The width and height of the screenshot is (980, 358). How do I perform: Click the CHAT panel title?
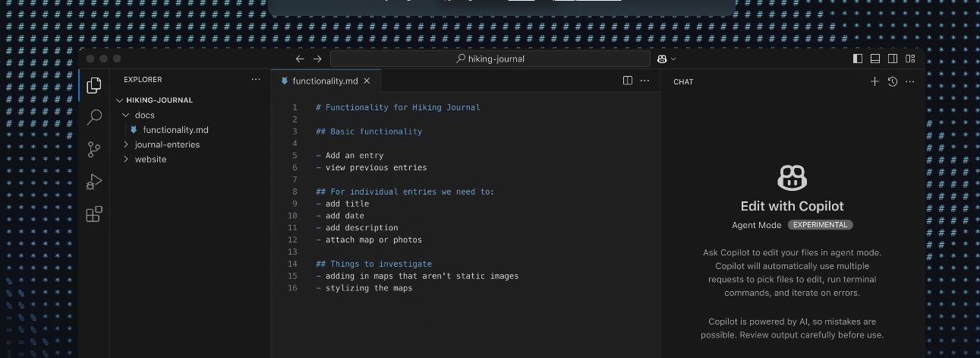click(683, 81)
